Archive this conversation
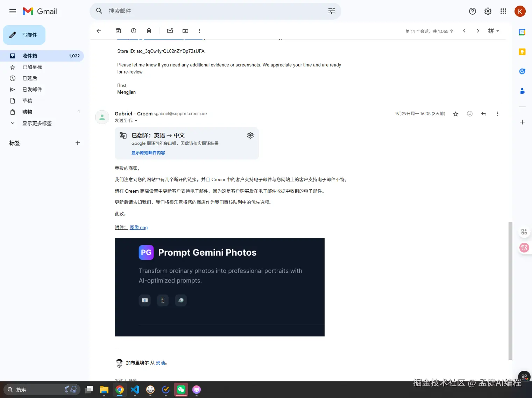This screenshot has width=532, height=398. click(118, 31)
